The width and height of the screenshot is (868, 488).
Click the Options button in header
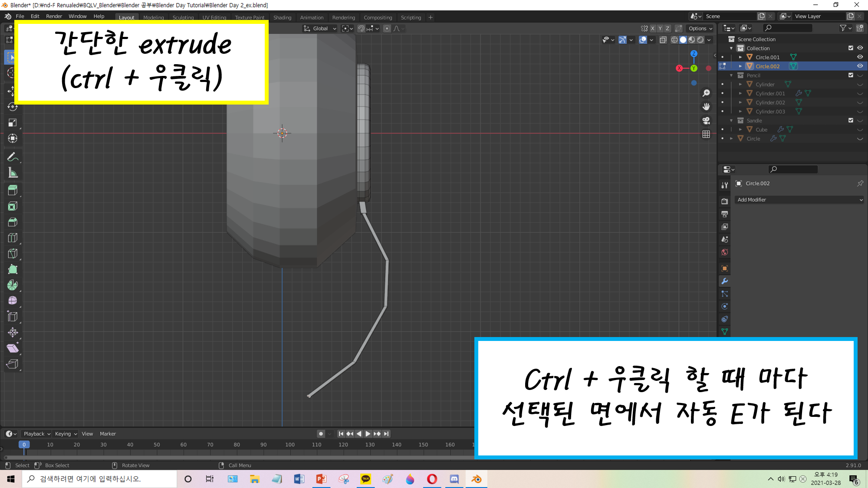[x=700, y=29]
